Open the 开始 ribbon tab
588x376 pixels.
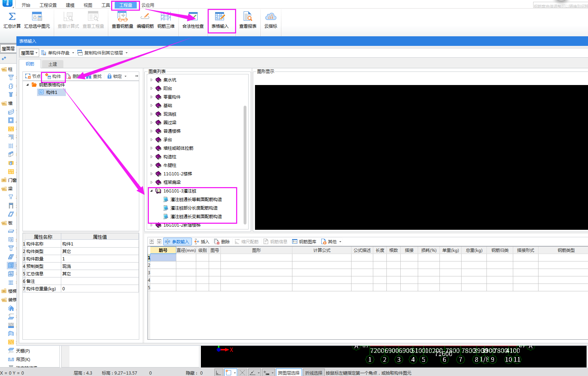[26, 5]
